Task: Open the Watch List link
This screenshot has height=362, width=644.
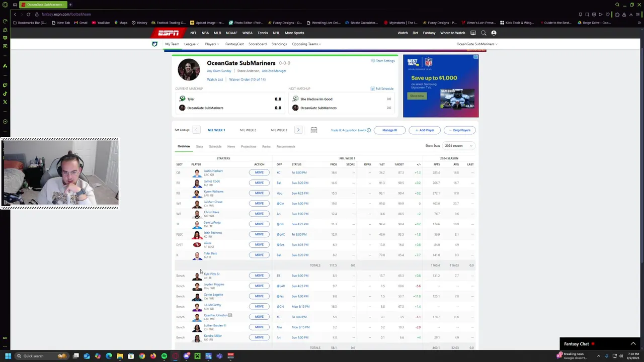Action: pos(215,79)
